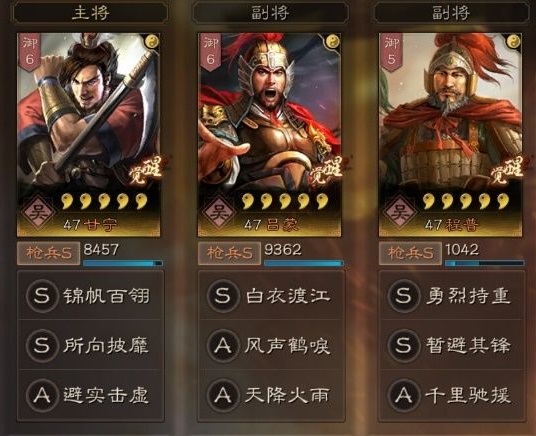
Task: Tap the 御 6 cost badge on 甘宁
Action: click(x=30, y=52)
